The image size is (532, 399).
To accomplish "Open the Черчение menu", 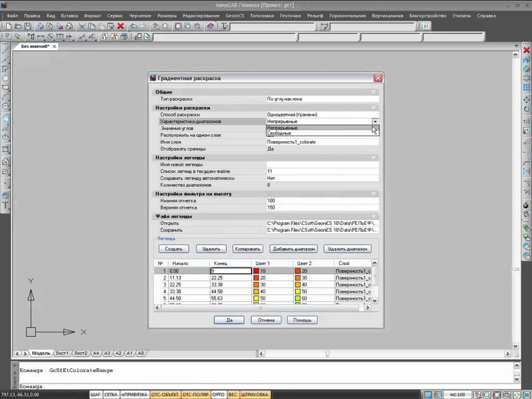I will tap(140, 16).
